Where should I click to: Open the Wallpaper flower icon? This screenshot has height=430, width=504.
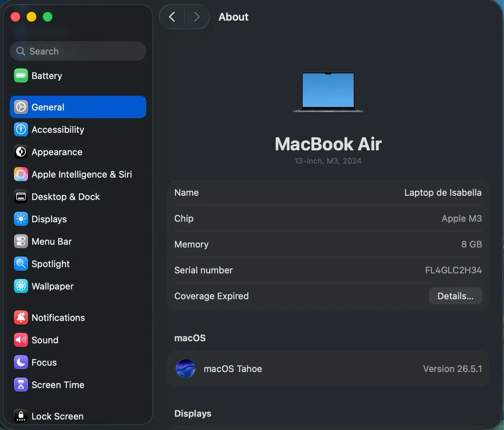[21, 286]
